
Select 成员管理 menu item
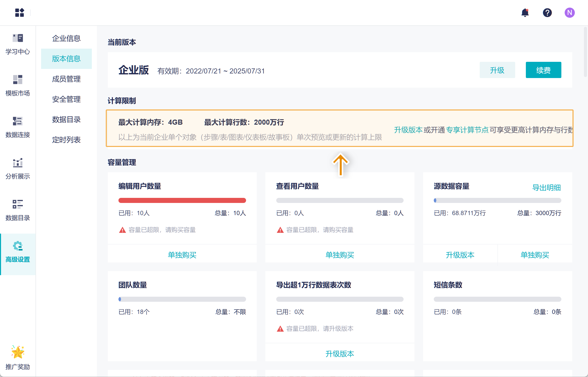point(66,79)
